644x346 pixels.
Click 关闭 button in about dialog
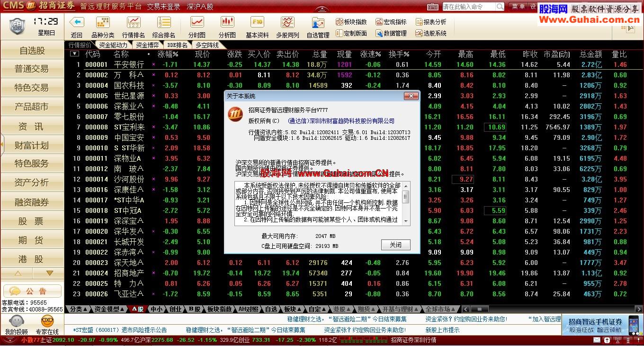pyautogui.click(x=395, y=245)
